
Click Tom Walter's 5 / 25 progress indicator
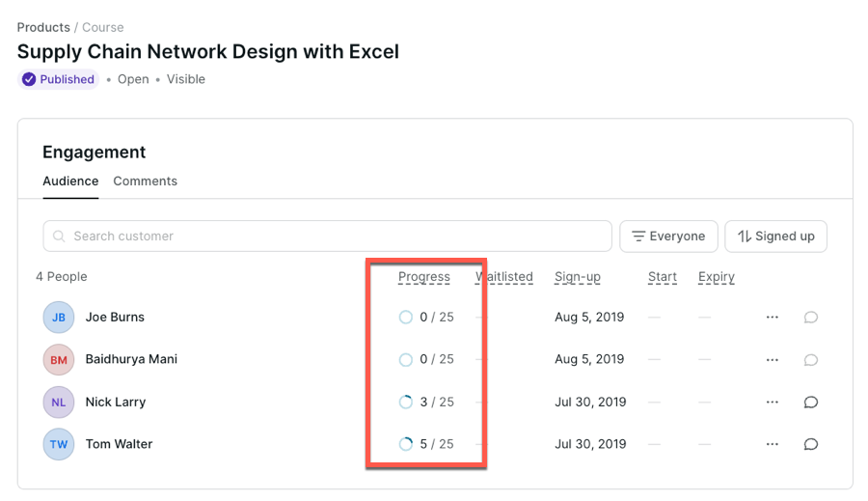pos(426,444)
